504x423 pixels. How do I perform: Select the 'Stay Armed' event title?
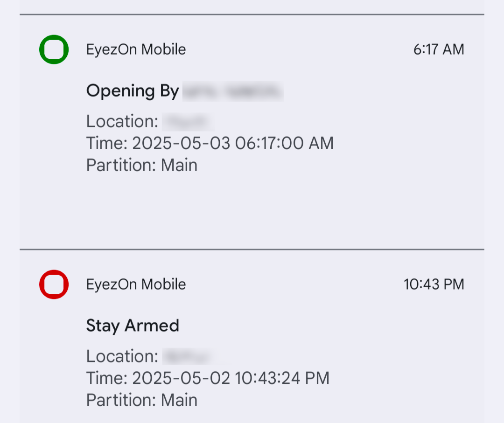click(x=133, y=326)
